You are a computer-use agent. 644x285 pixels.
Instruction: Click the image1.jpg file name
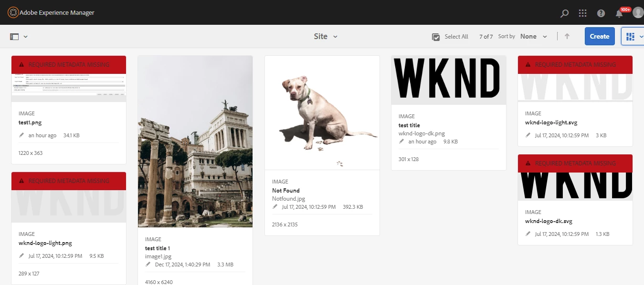(x=158, y=256)
